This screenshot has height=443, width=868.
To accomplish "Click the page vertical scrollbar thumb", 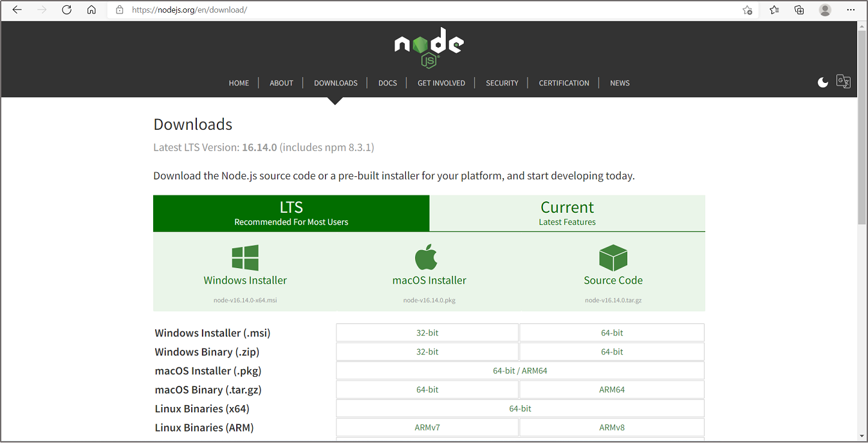I will tap(862, 127).
